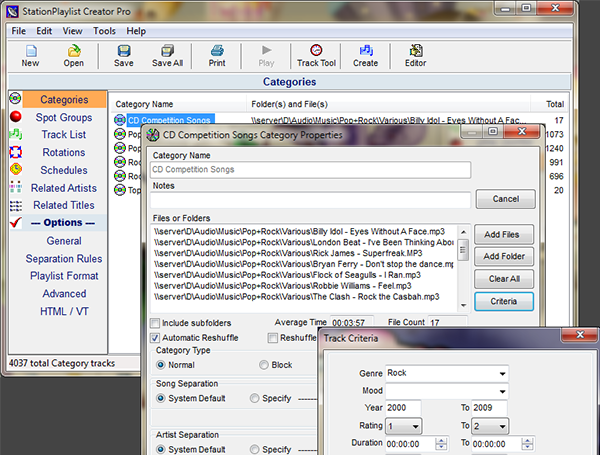Image resolution: width=600 pixels, height=455 pixels.
Task: Click the Add Files button
Action: tap(504, 235)
